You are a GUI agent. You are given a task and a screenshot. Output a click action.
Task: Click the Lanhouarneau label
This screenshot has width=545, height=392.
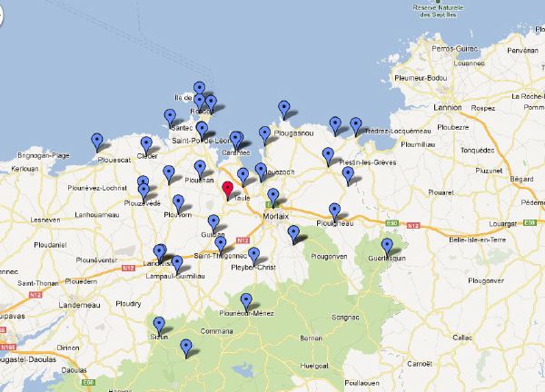coord(97,215)
